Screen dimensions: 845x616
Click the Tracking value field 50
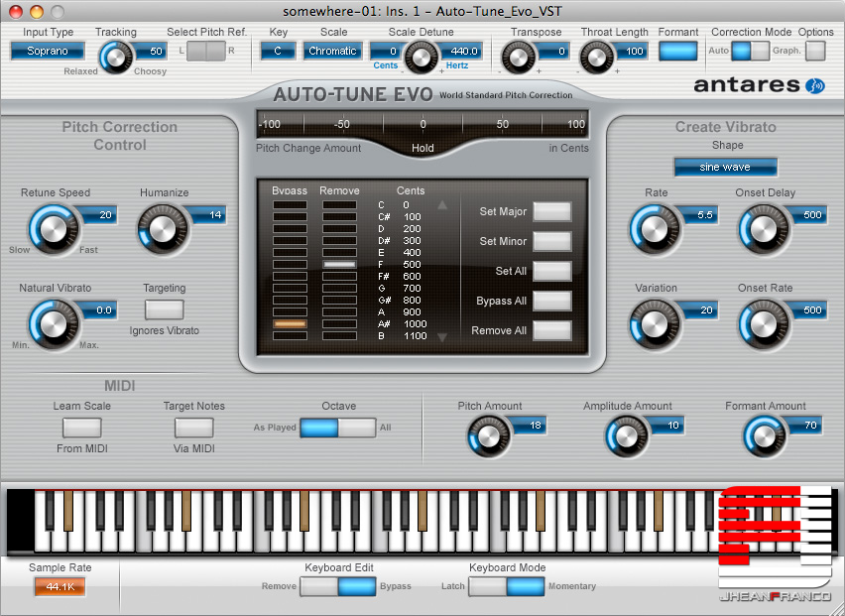coord(151,52)
